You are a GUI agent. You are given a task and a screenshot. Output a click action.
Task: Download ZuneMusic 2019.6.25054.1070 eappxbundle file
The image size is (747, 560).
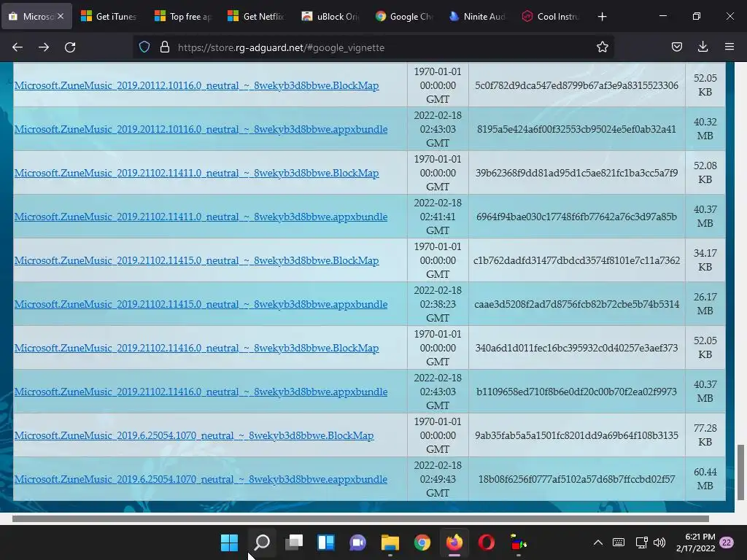(x=201, y=480)
